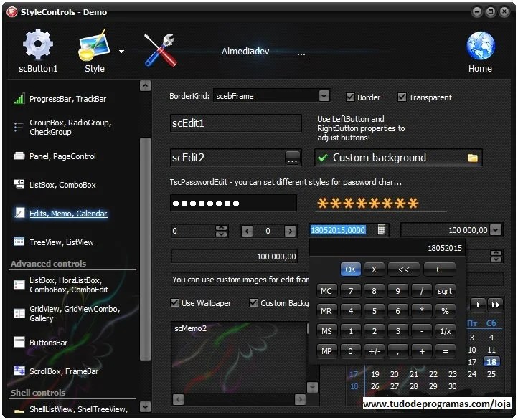Click the MS memory store key
This screenshot has height=420, width=518.
pyautogui.click(x=326, y=331)
